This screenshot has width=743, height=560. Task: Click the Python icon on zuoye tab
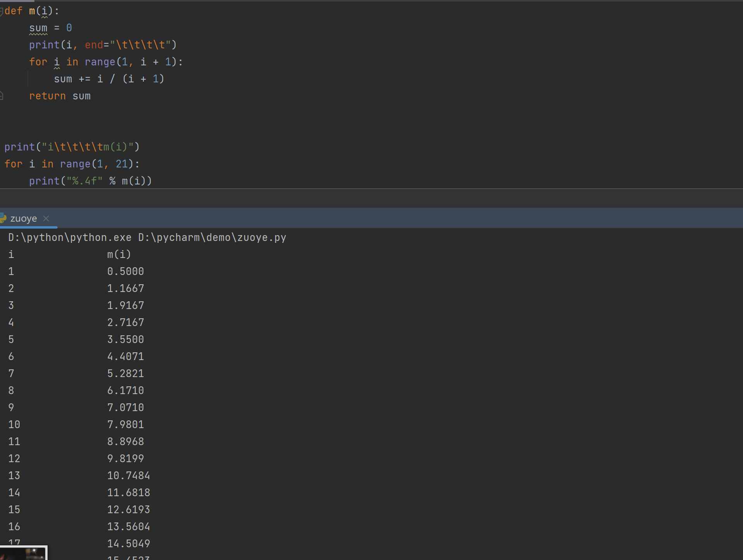[3, 218]
